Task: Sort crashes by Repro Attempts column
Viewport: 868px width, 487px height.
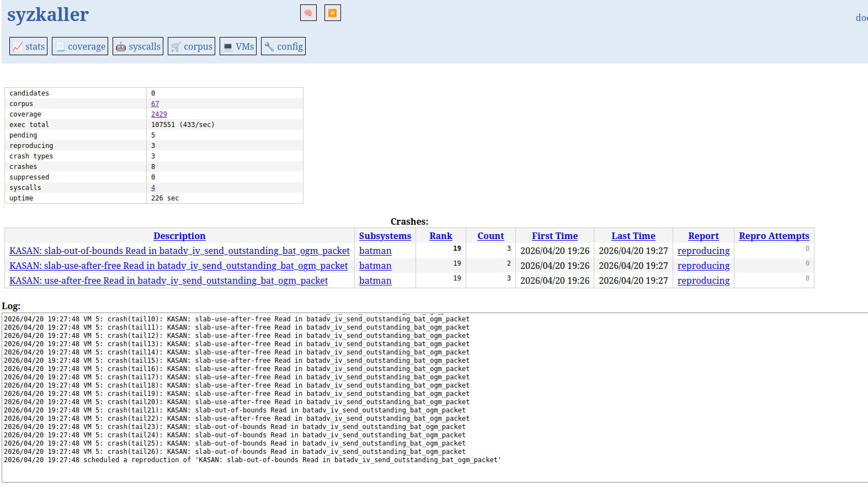Action: pos(774,236)
